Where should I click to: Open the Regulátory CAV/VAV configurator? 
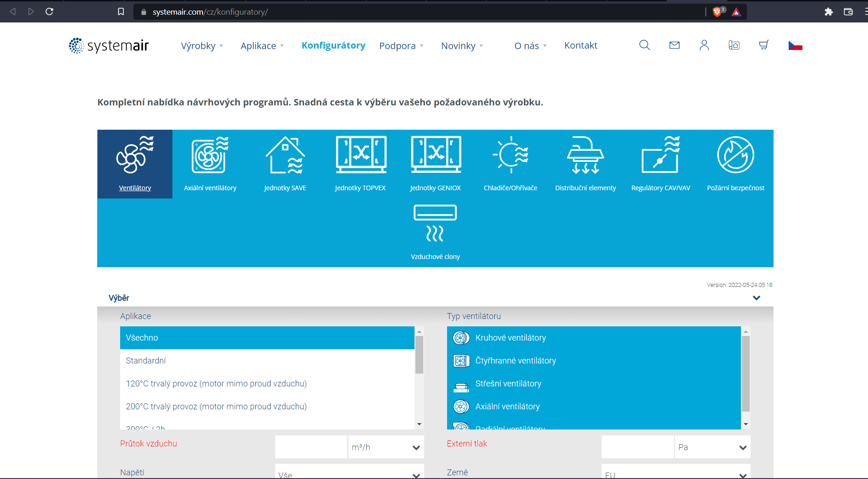(661, 164)
